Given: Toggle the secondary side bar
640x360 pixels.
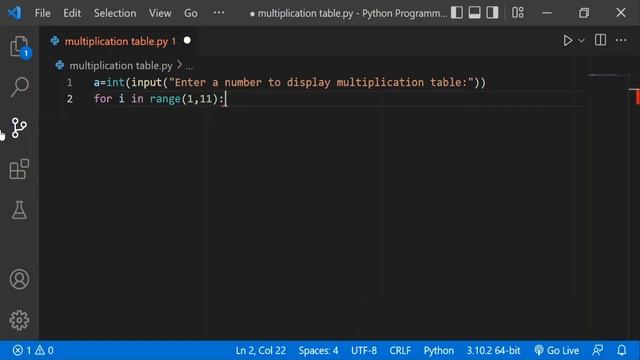Looking at the screenshot, I should (x=492, y=13).
